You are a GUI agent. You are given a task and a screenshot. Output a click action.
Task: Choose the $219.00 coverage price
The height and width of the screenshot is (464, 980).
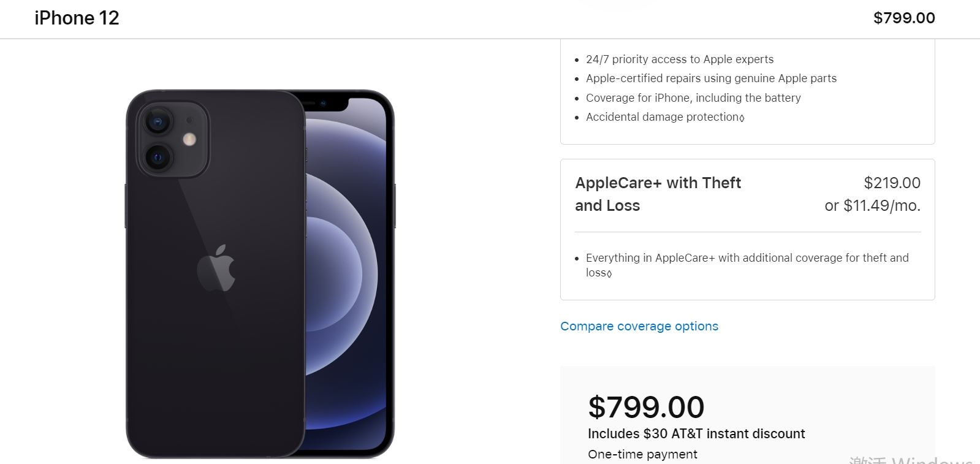892,183
